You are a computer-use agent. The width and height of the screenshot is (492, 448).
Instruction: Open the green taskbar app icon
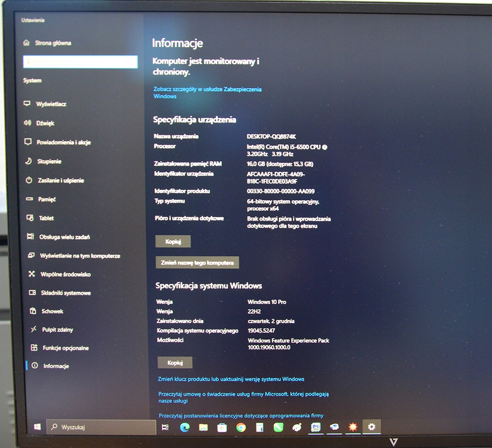pyautogui.click(x=278, y=427)
